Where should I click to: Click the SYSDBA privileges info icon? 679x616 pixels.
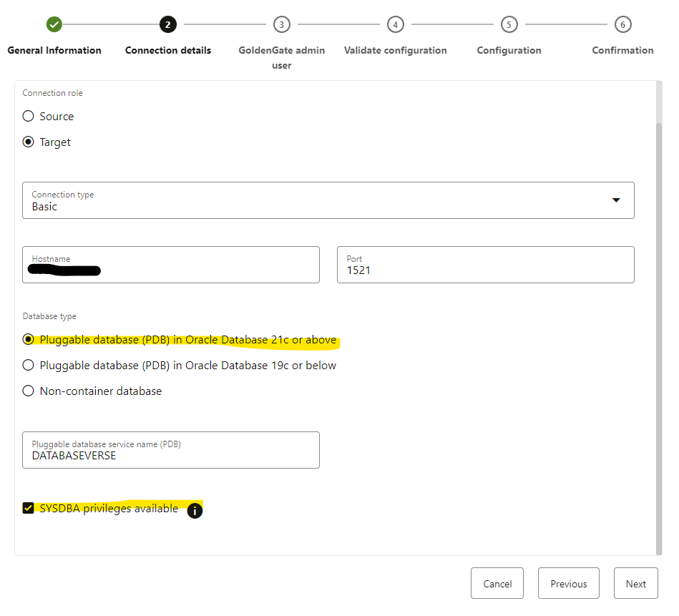[x=195, y=511]
